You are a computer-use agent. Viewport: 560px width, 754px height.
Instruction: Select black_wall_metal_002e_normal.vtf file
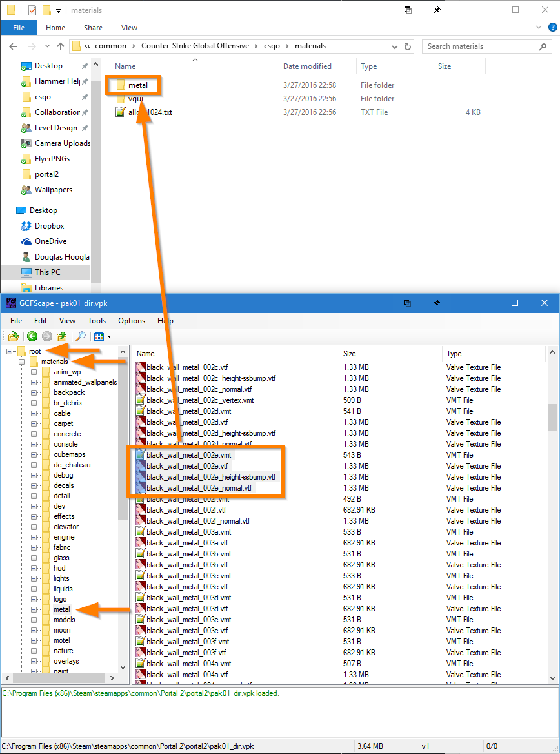tap(199, 488)
